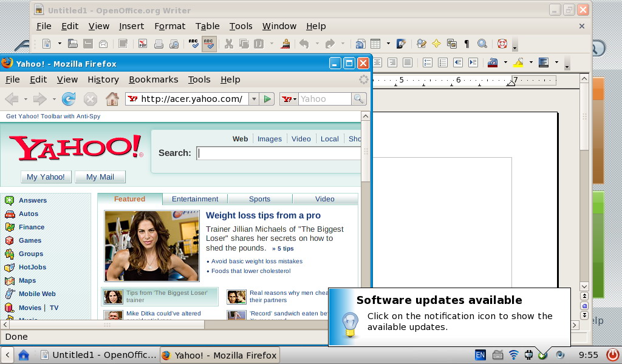
Task: Click the green Go arrow beside URL
Action: (x=267, y=99)
